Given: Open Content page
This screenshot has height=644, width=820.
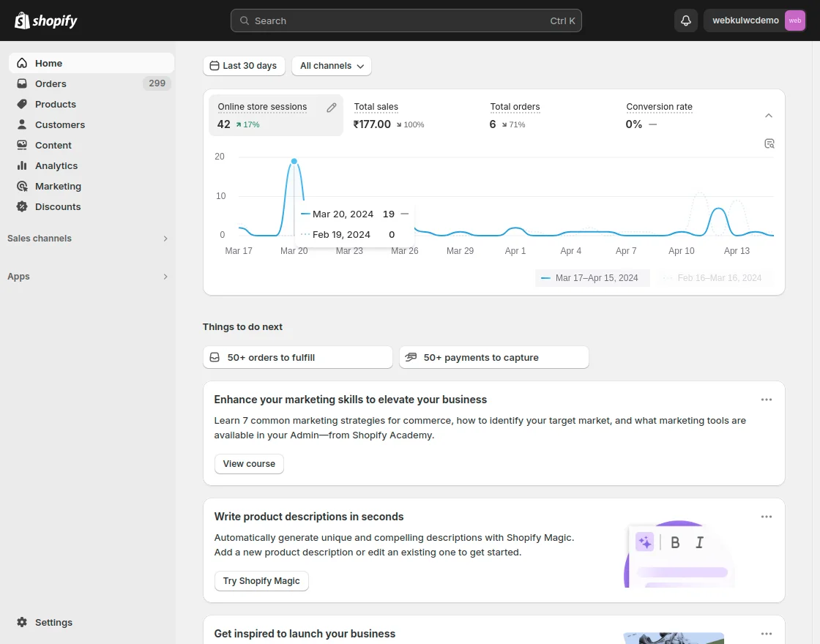Looking at the screenshot, I should 92,145.
